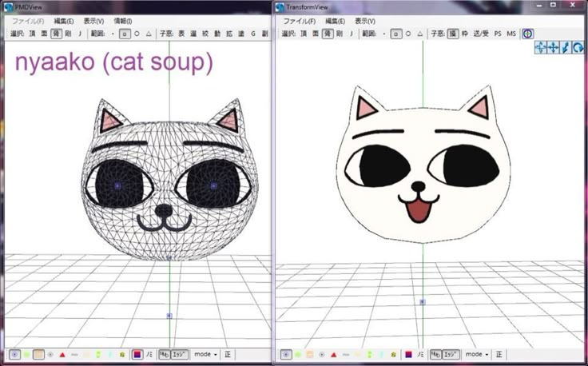Image resolution: width=588 pixels, height=366 pixels.
Task: Click MS button in TransformView toolbar
Action: pyautogui.click(x=511, y=34)
